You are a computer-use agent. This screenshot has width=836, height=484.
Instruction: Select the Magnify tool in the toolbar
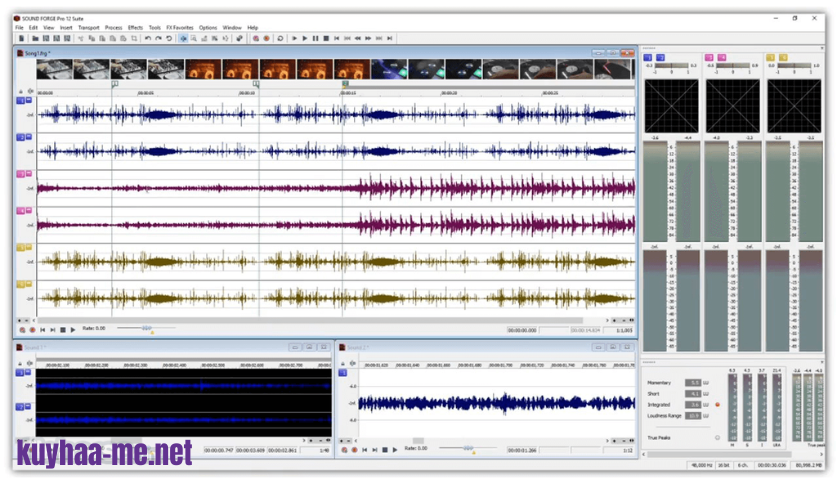point(194,38)
